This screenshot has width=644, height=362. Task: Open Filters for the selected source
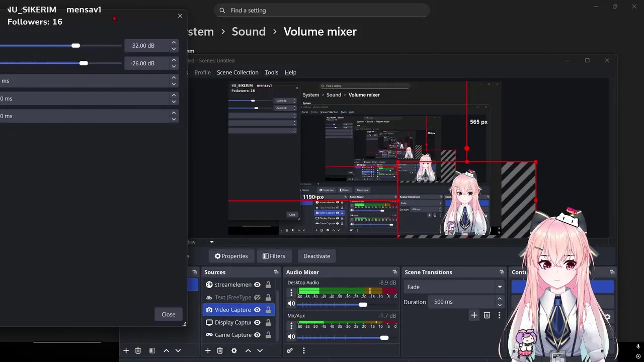274,256
